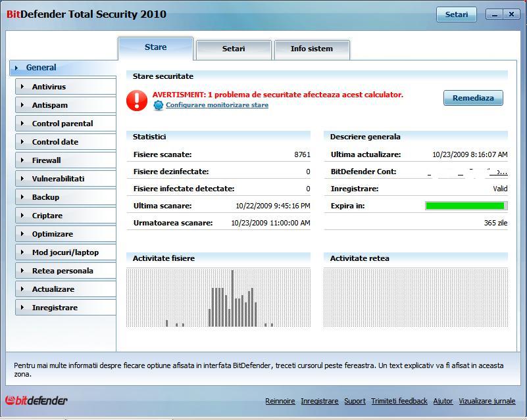Click the gear icon beside Configurare monitorizare stare
This screenshot has width=527, height=420.
pyautogui.click(x=159, y=105)
